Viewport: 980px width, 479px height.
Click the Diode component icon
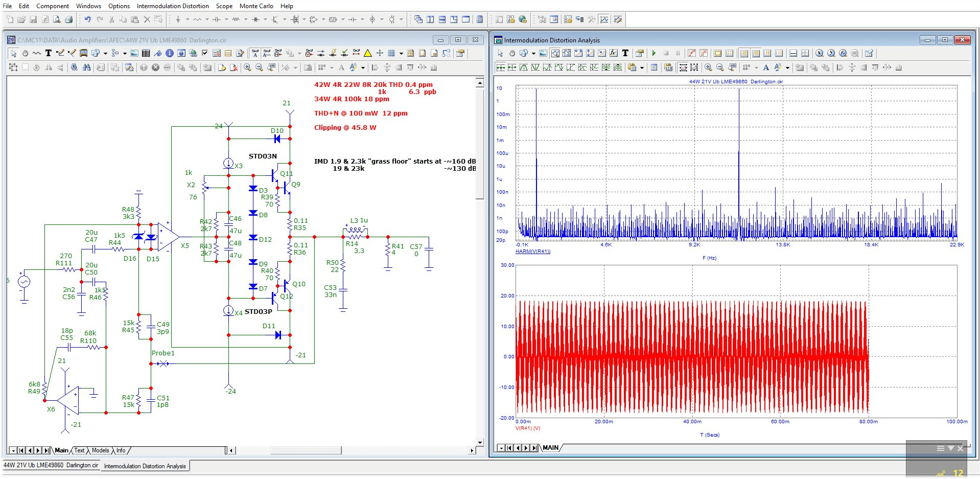pos(255,19)
